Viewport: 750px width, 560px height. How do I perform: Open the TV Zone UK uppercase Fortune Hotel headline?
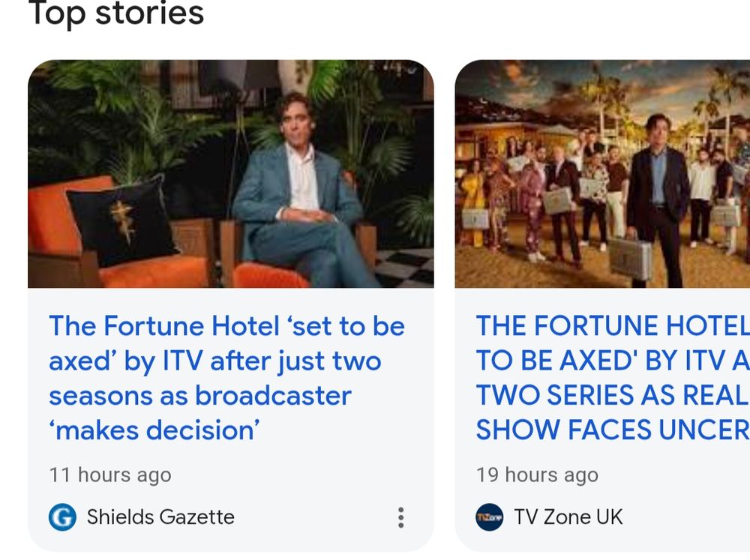tap(613, 378)
